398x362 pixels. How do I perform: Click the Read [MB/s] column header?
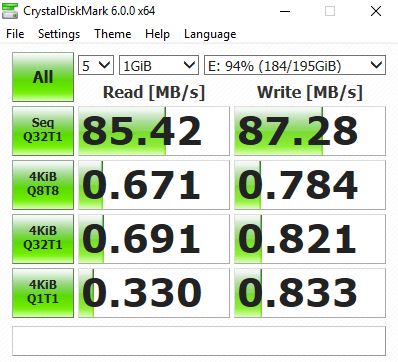[154, 92]
